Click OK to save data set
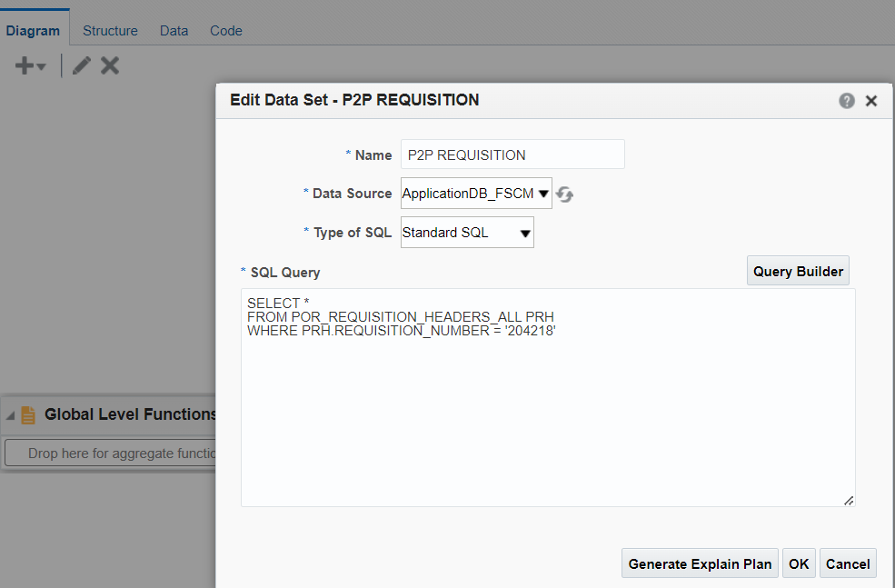895x588 pixels. coord(799,563)
